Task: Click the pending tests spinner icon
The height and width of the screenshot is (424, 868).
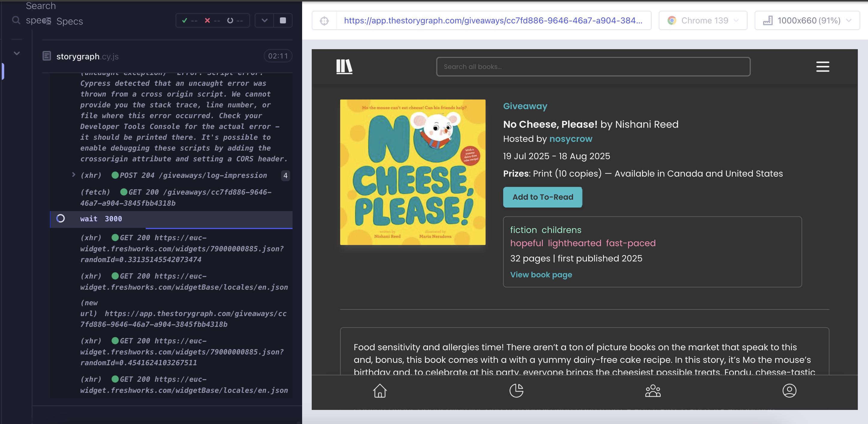Action: point(230,21)
